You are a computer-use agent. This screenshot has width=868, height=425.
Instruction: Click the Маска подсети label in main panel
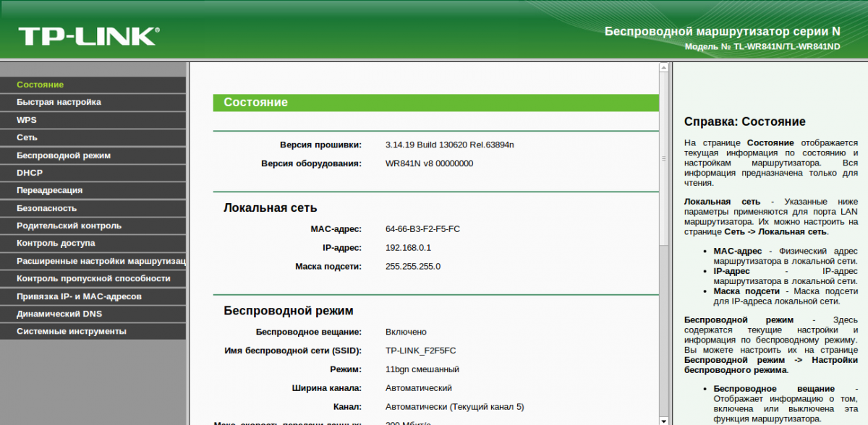328,266
